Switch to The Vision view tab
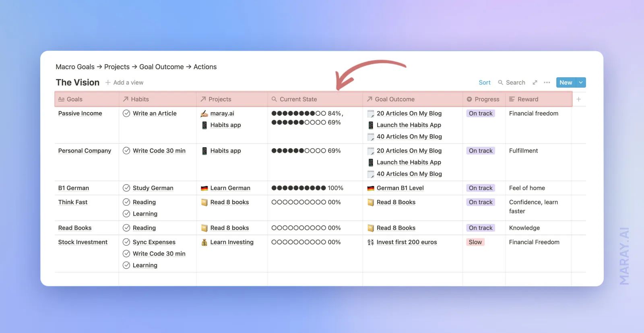Image resolution: width=644 pixels, height=333 pixels. (x=78, y=83)
